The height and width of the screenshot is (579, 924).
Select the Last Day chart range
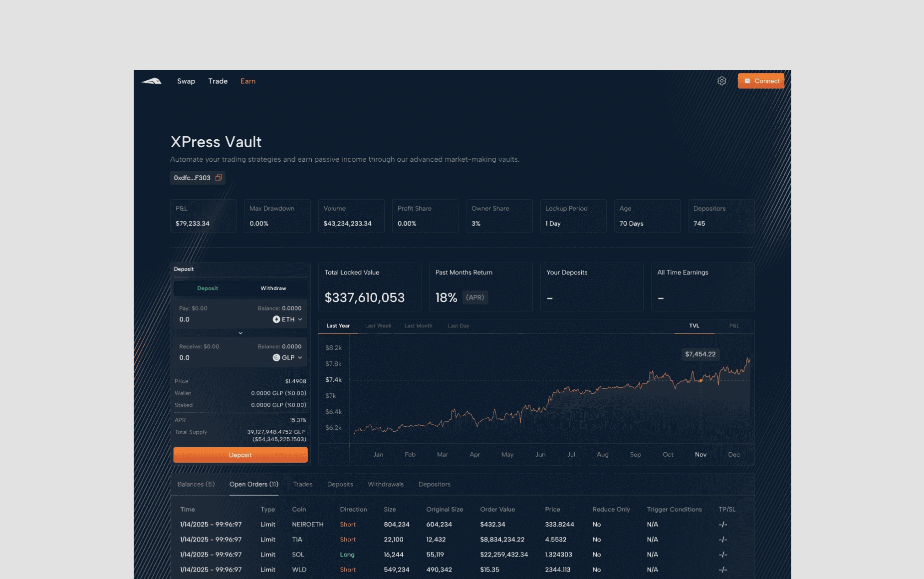click(459, 326)
